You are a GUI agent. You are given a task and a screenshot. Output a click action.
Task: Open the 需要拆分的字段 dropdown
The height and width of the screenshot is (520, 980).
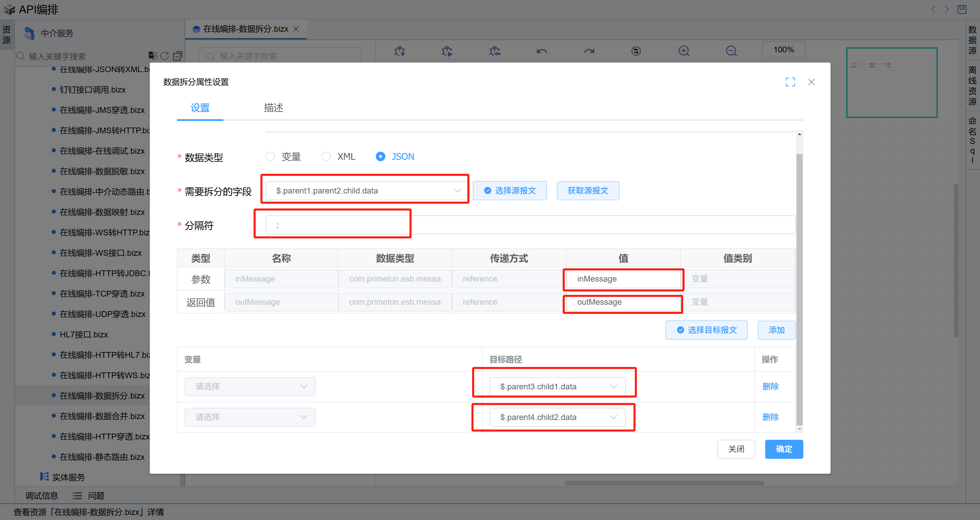366,191
